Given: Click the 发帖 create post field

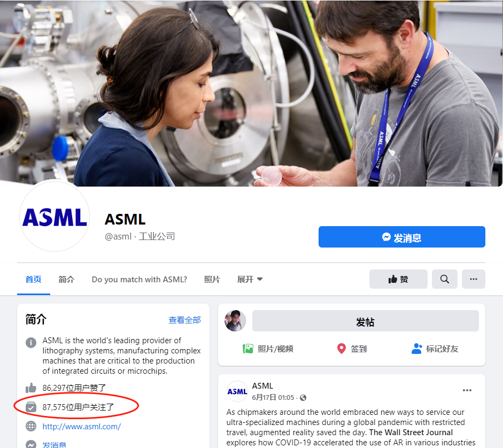Looking at the screenshot, I should click(x=365, y=321).
